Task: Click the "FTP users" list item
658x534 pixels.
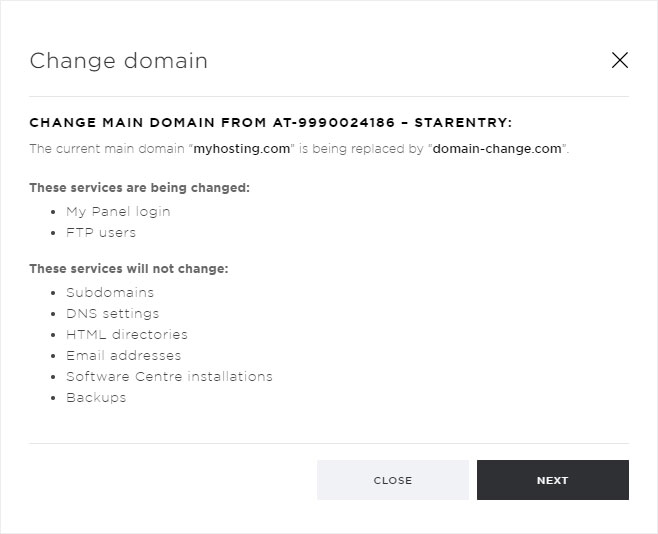Action: point(101,232)
